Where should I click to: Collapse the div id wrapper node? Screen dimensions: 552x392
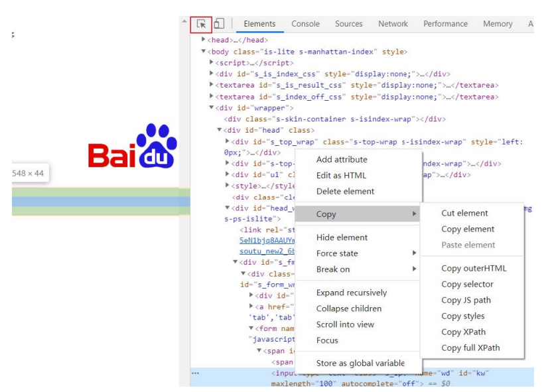(x=212, y=107)
